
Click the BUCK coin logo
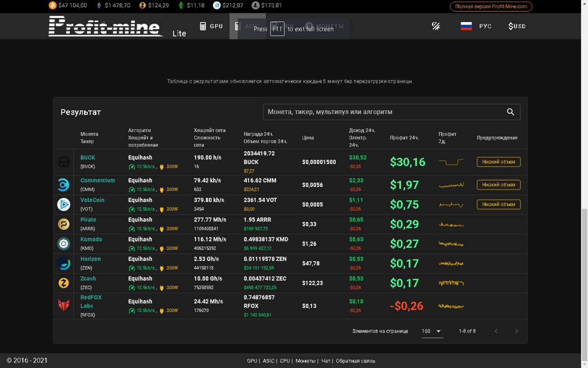click(63, 162)
